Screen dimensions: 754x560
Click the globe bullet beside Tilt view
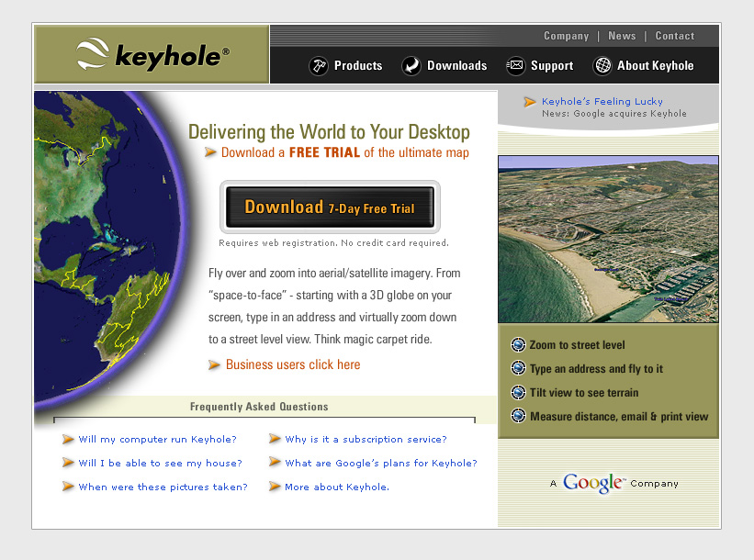[x=518, y=392]
